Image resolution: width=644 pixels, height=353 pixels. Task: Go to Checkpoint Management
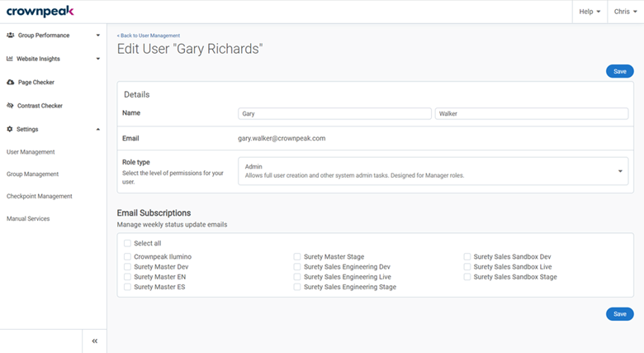(39, 196)
